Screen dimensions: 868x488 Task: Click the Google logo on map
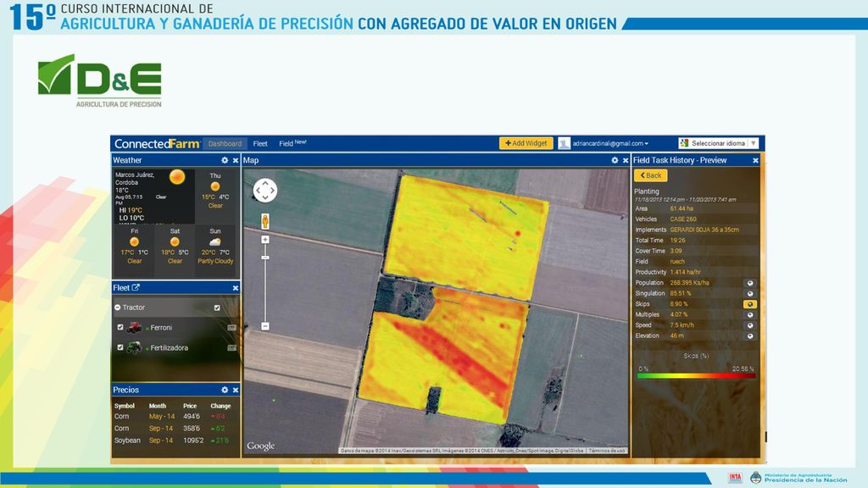coord(261,446)
